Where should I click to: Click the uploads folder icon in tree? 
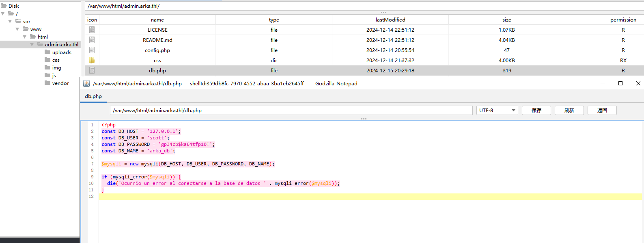pos(47,52)
